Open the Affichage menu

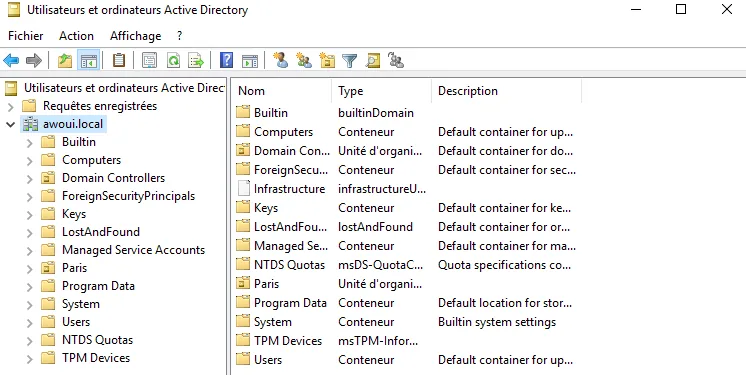pos(136,36)
